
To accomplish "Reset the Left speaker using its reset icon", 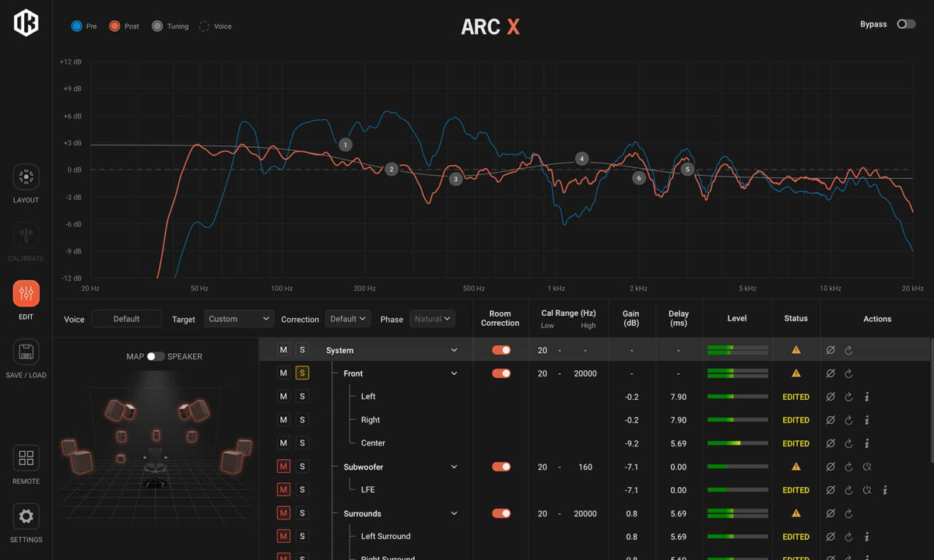I will pos(848,397).
